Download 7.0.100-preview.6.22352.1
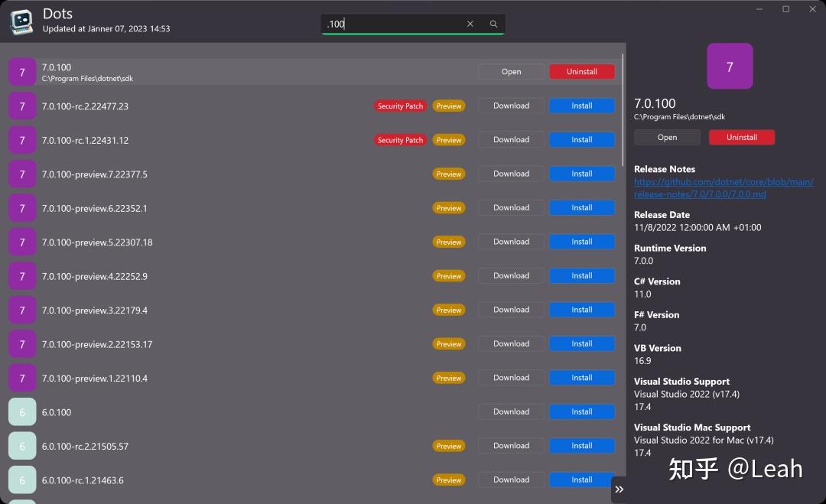 point(510,207)
